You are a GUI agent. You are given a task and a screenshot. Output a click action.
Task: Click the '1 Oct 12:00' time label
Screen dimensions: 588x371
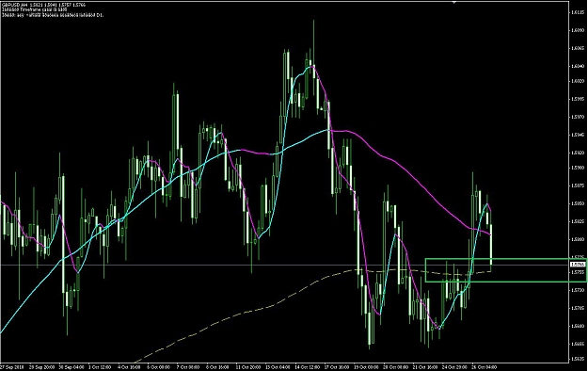(100, 367)
